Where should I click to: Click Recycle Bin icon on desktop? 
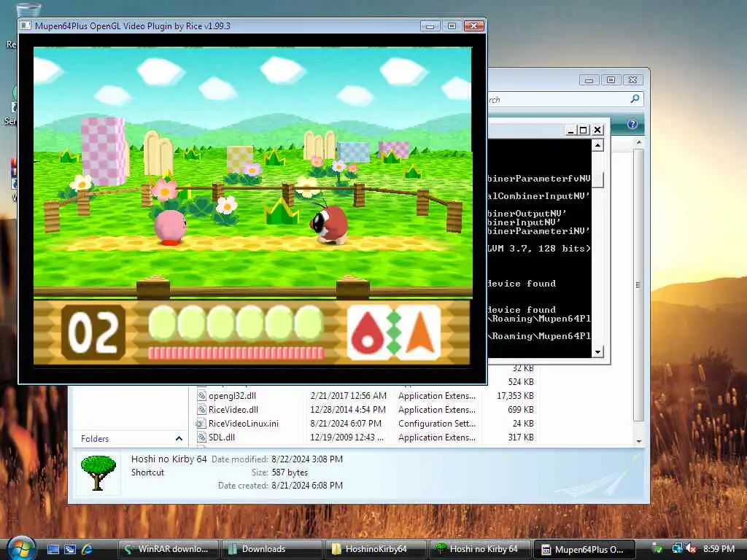click(x=28, y=9)
